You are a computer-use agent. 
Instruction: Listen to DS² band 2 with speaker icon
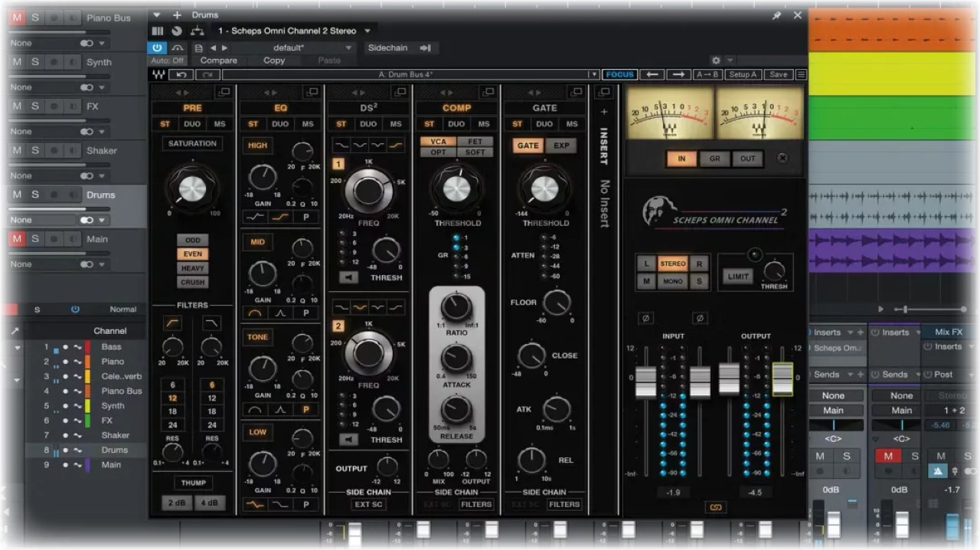tap(348, 440)
